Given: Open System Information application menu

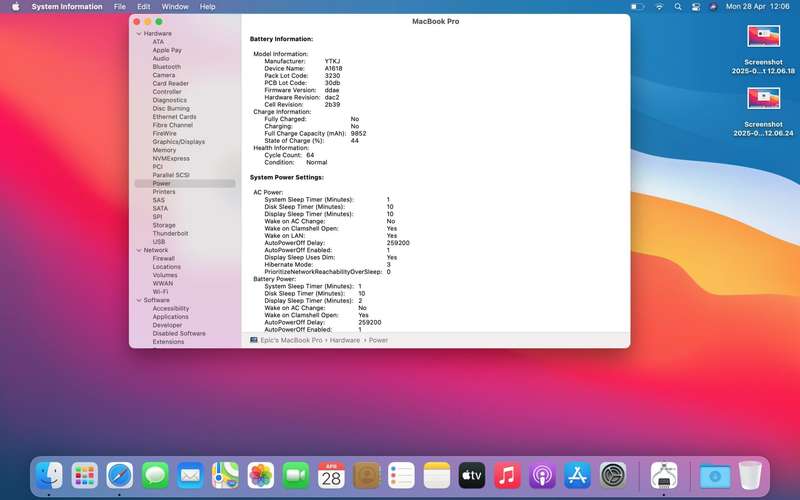Looking at the screenshot, I should click(67, 7).
